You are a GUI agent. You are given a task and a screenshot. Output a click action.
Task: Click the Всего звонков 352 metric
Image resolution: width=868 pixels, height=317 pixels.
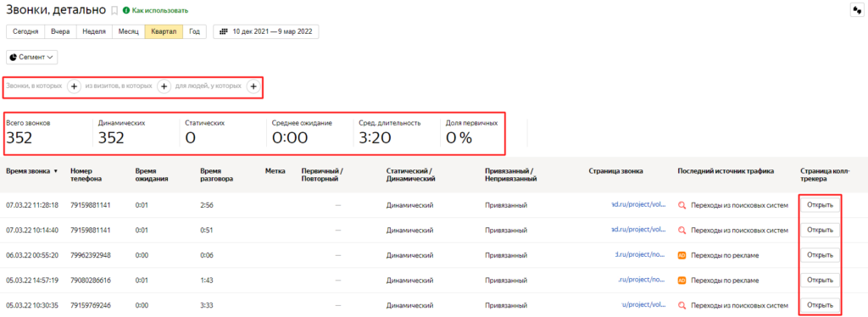pyautogui.click(x=28, y=132)
